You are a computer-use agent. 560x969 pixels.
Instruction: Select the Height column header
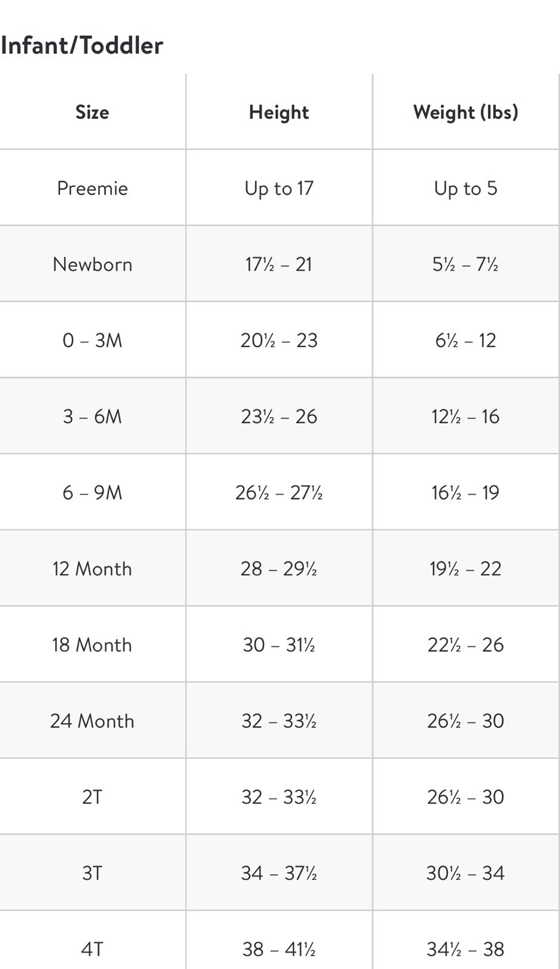tap(279, 112)
